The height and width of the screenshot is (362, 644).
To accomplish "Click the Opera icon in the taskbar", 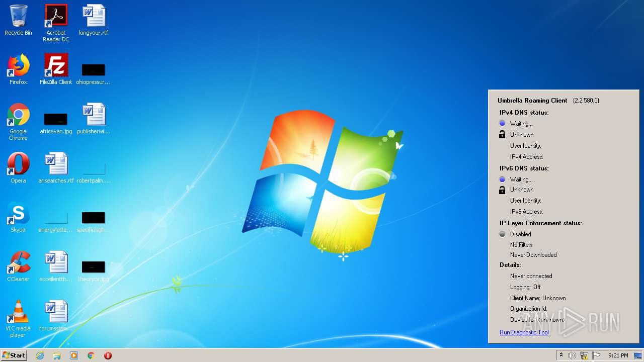I will (108, 355).
